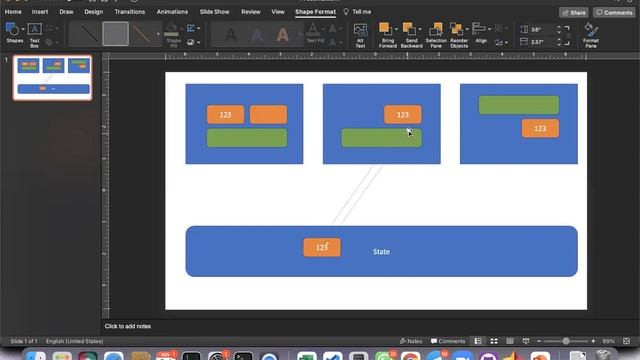This screenshot has height=360, width=640.
Task: Click zoom out minus button
Action: 539,341
